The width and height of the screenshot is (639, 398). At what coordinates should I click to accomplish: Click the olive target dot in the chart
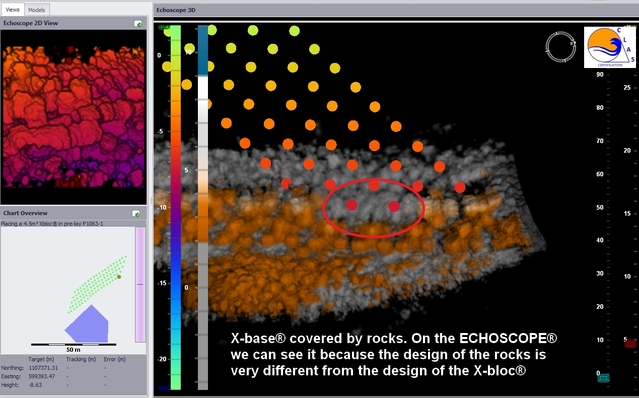point(119,277)
